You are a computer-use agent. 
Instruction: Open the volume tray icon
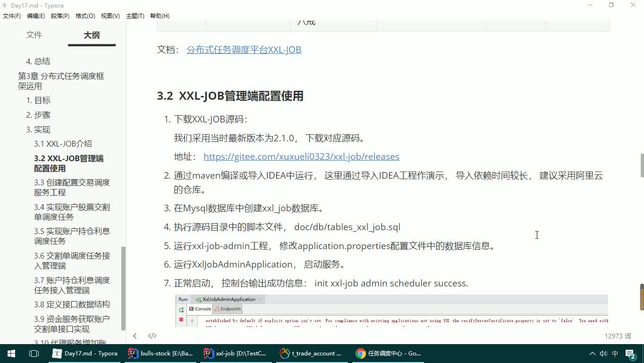coord(603,353)
